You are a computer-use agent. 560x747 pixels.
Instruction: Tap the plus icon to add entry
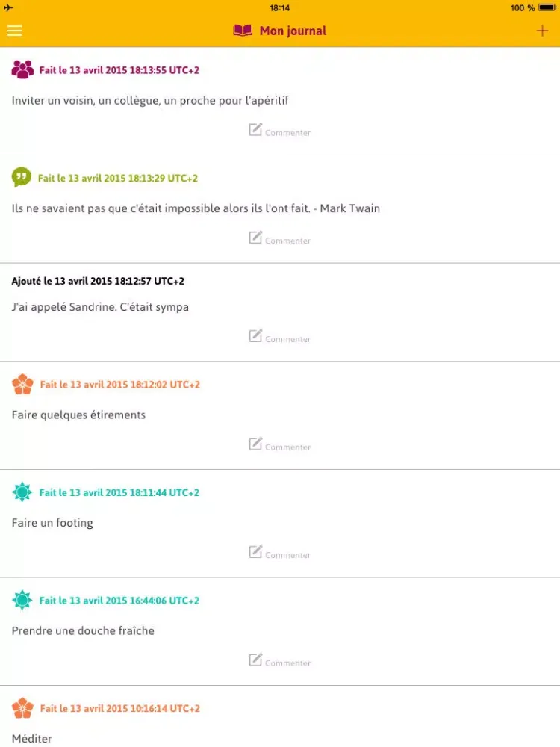click(x=542, y=31)
